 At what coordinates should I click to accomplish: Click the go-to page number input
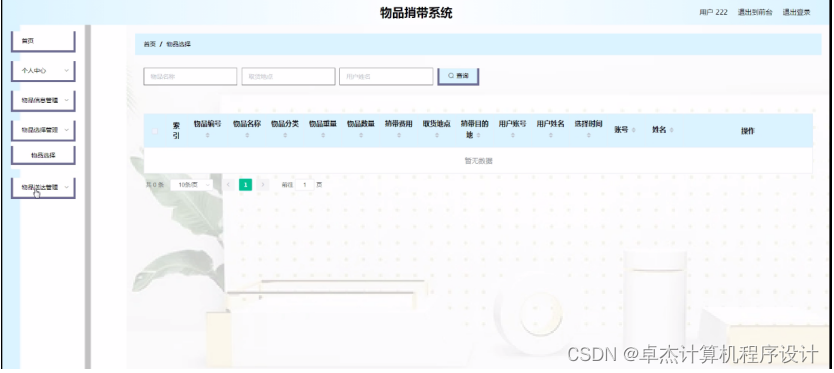(x=305, y=185)
